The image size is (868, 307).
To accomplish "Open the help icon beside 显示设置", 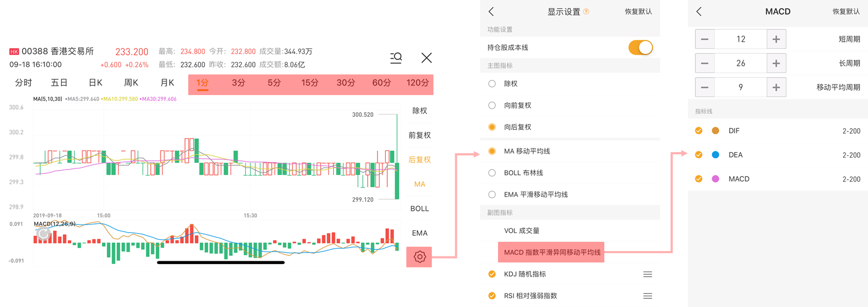I will point(586,11).
